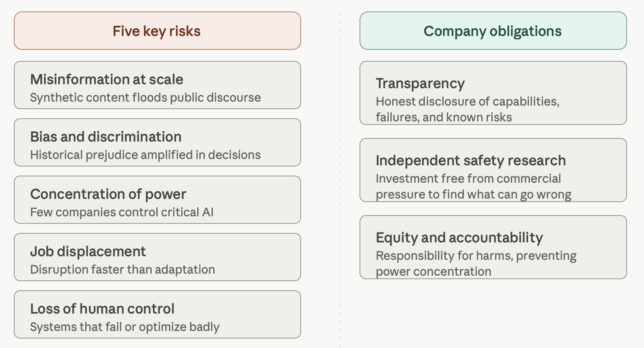The width and height of the screenshot is (644, 348).
Task: Click "Investment free from commercial pressure" text
Action: tap(468, 179)
